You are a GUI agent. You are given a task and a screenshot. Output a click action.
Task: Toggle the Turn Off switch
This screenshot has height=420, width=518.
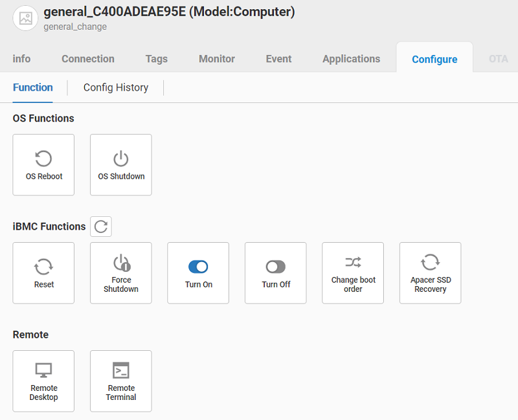point(275,266)
